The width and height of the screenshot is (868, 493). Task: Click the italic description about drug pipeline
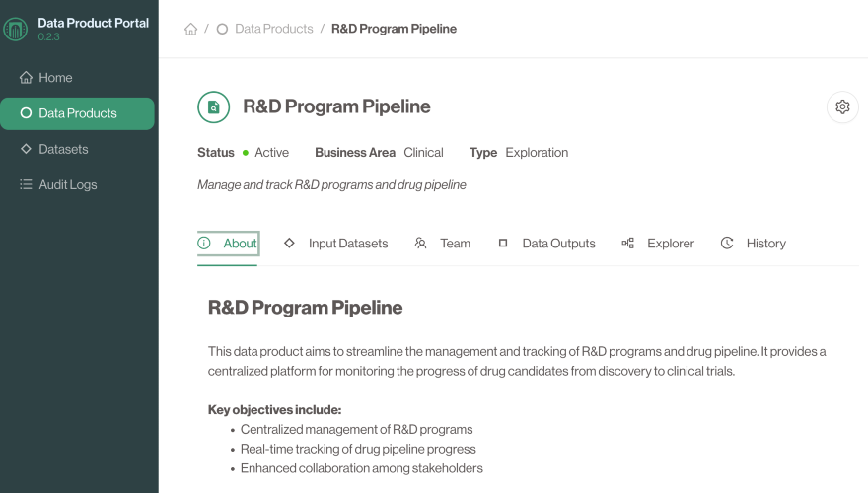click(x=331, y=184)
